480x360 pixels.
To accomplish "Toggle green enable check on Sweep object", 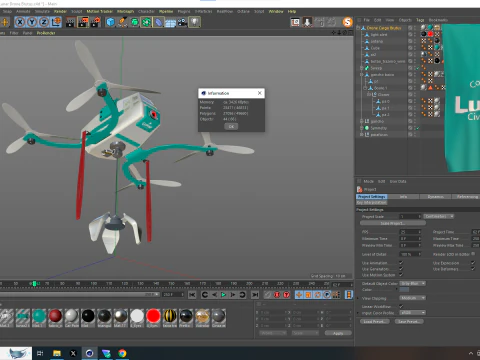I will pyautogui.click(x=417, y=68).
